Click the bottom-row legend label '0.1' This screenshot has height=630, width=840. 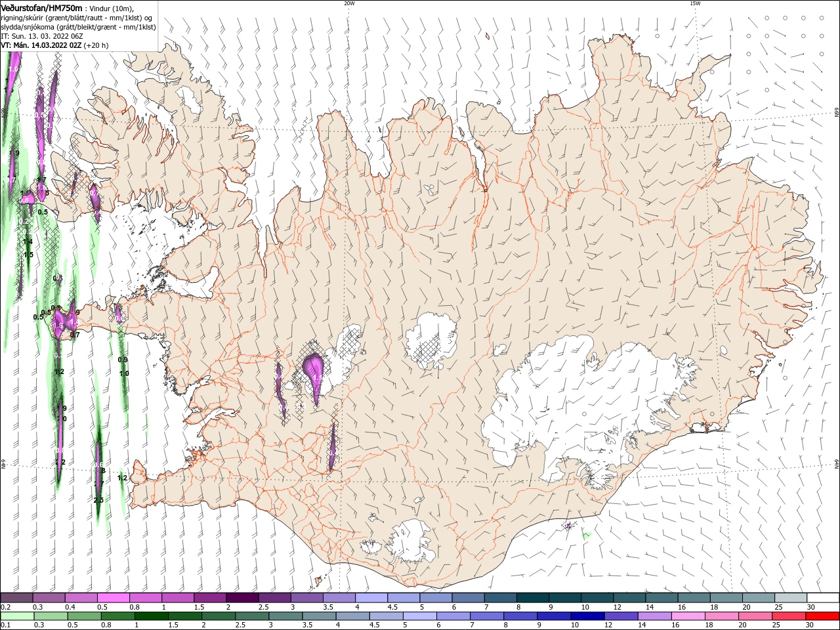(6, 625)
